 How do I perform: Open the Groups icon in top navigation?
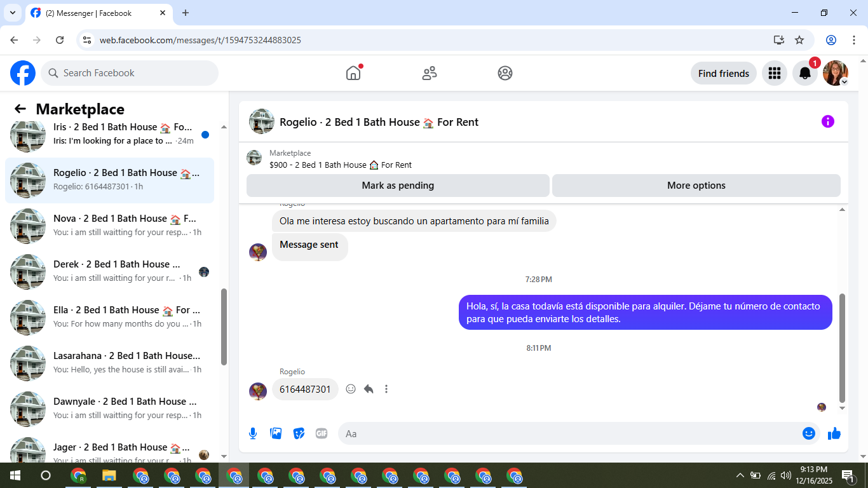point(505,73)
